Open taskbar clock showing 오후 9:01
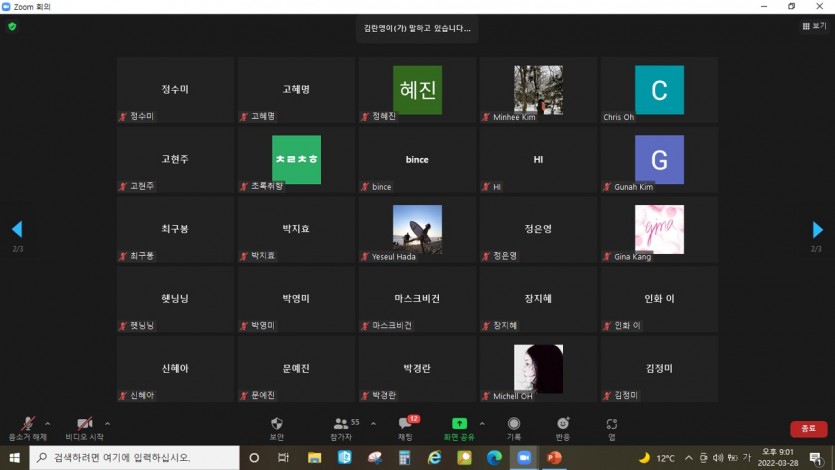The height and width of the screenshot is (470, 835). point(778,458)
